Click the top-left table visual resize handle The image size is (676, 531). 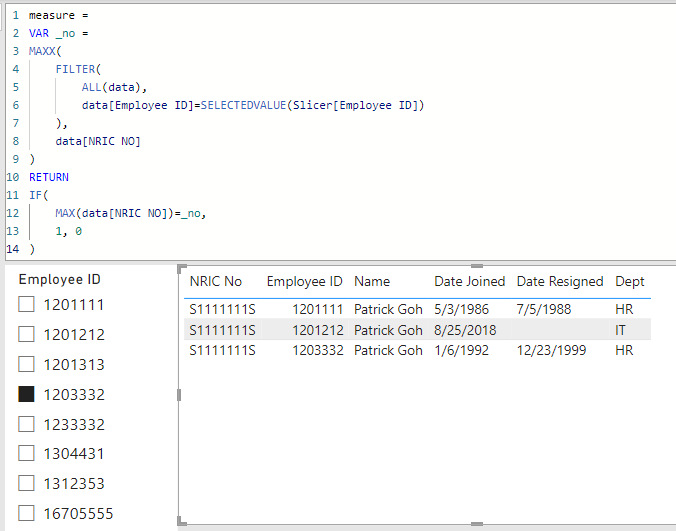[x=182, y=269]
